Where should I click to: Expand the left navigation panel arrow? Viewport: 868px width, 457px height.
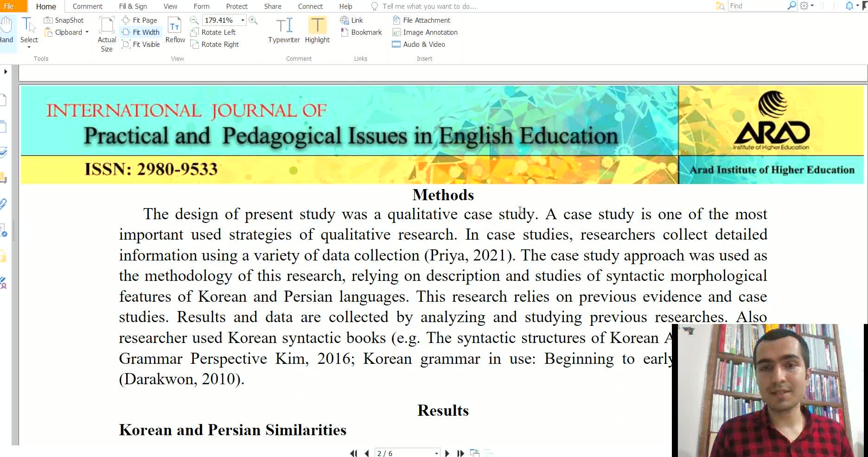pyautogui.click(x=6, y=71)
